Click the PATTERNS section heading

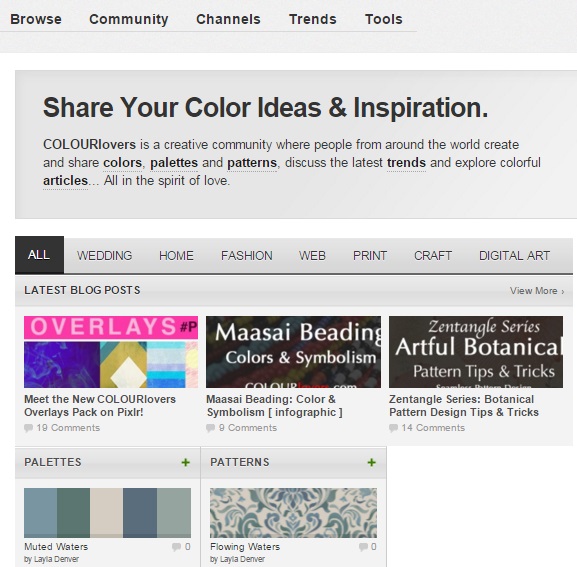click(x=240, y=462)
